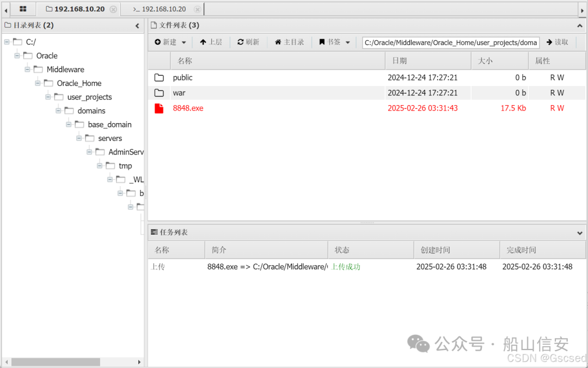Collapse the file list panel chevron
The height and width of the screenshot is (368, 588).
tap(580, 26)
